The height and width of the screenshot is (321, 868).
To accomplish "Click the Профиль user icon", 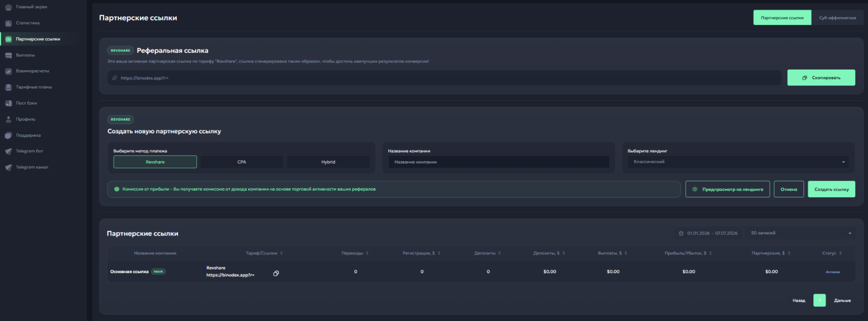I will [x=8, y=119].
